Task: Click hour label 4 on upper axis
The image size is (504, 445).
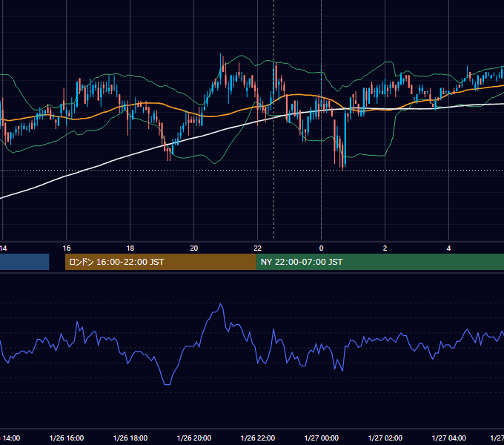Action: tap(448, 248)
